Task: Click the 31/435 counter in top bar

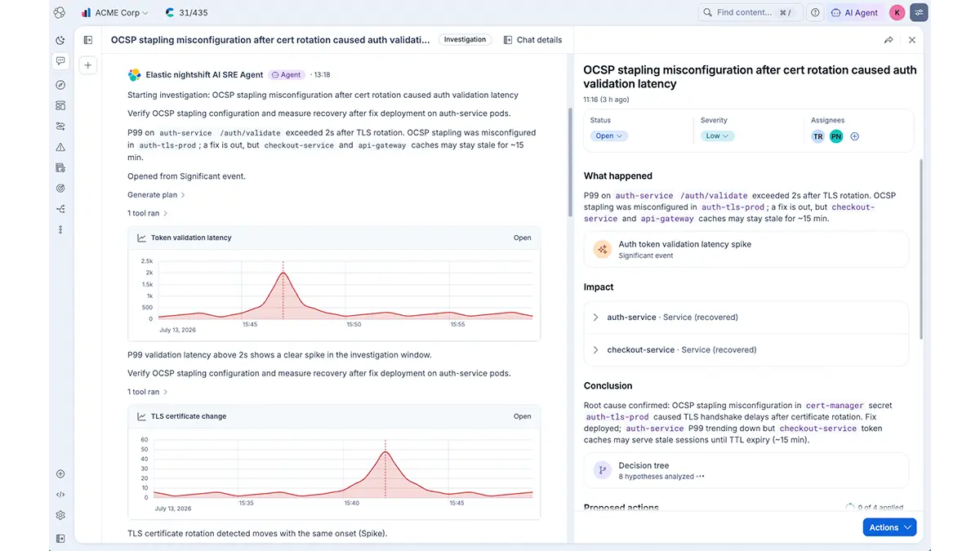Action: pyautogui.click(x=187, y=12)
